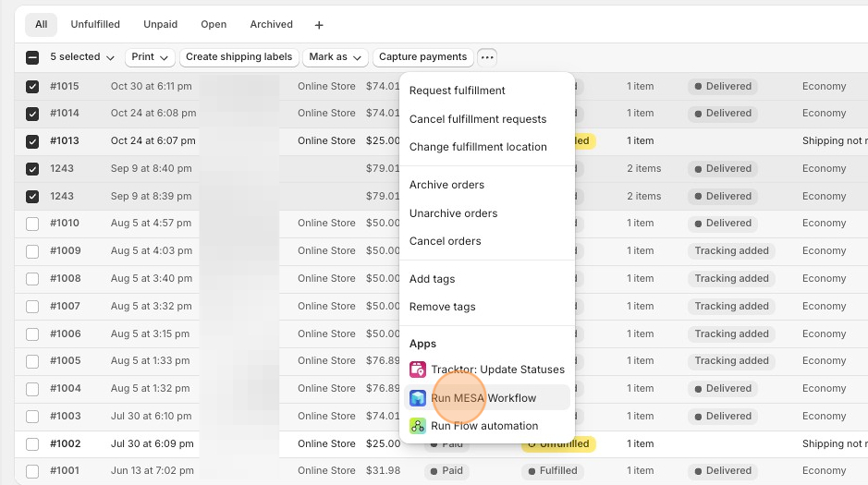This screenshot has width=868, height=485.
Task: Open the Mark as dropdown
Action: [335, 57]
